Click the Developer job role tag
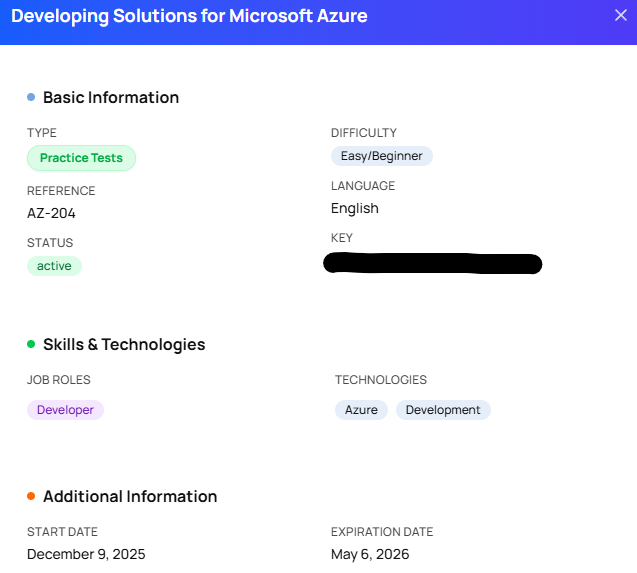637x573 pixels. pos(65,410)
